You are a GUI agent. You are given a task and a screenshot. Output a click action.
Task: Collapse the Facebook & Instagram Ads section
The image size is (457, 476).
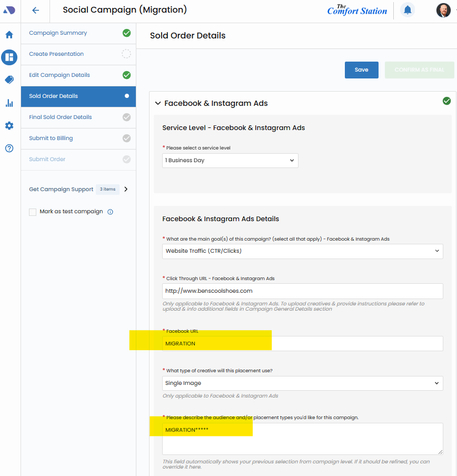click(x=158, y=104)
